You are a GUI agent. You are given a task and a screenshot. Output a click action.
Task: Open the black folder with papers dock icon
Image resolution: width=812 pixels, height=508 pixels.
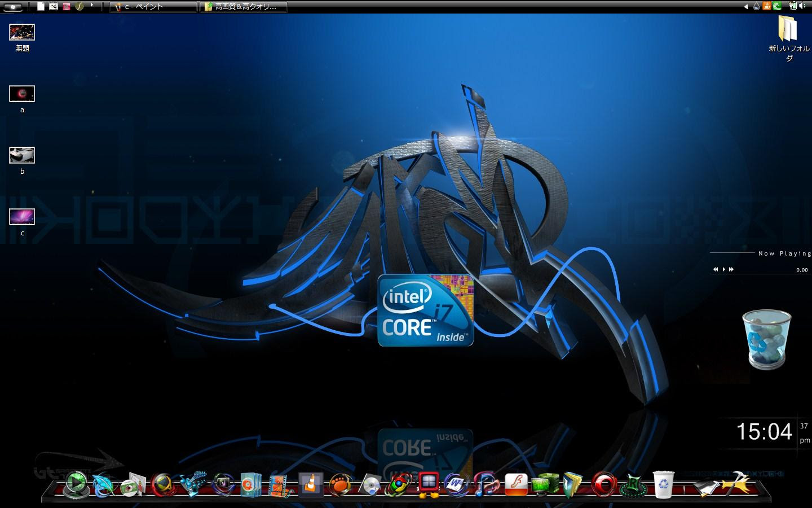point(707,487)
